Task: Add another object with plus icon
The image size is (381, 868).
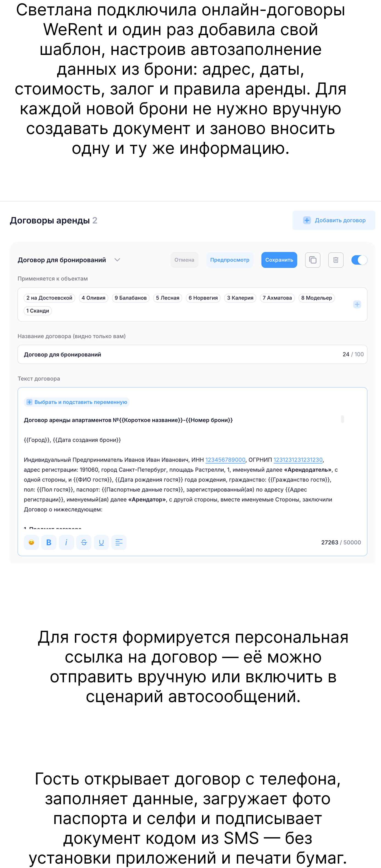Action: point(357,304)
